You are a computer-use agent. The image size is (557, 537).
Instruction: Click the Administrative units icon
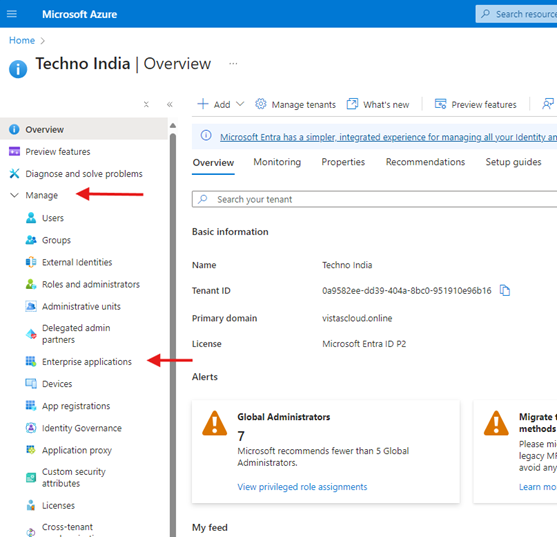point(31,306)
